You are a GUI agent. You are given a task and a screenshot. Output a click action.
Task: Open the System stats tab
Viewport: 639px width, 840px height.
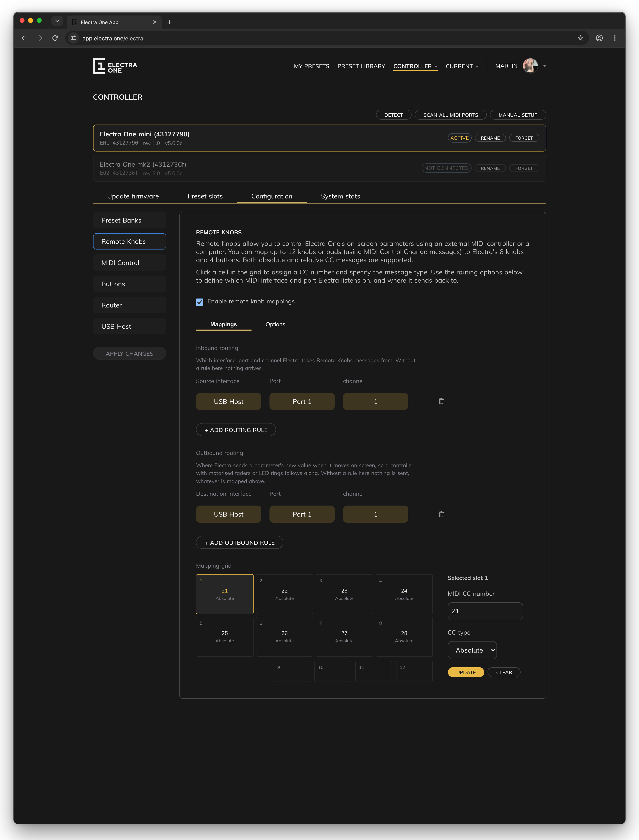click(340, 196)
